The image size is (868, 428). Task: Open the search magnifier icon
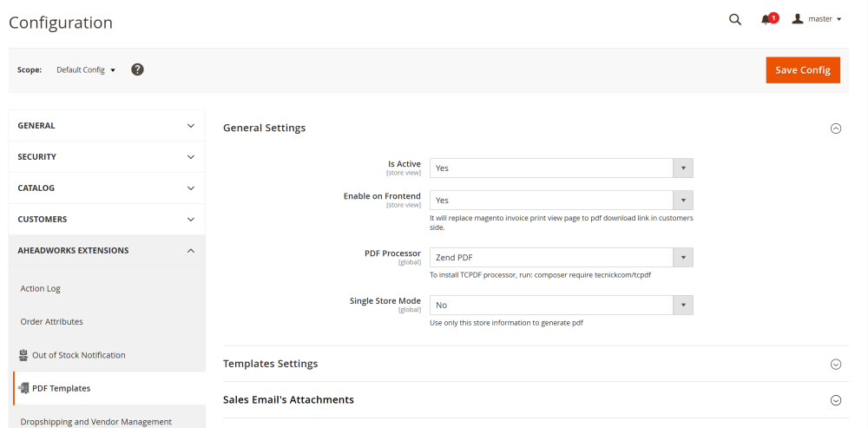pos(734,19)
